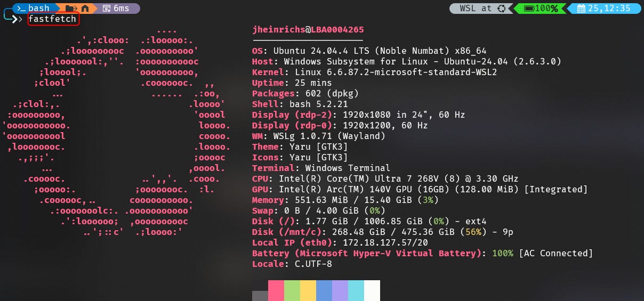Screen dimensions: 644x301
Task: Click the terminal icon in bash segment
Action: pos(21,8)
